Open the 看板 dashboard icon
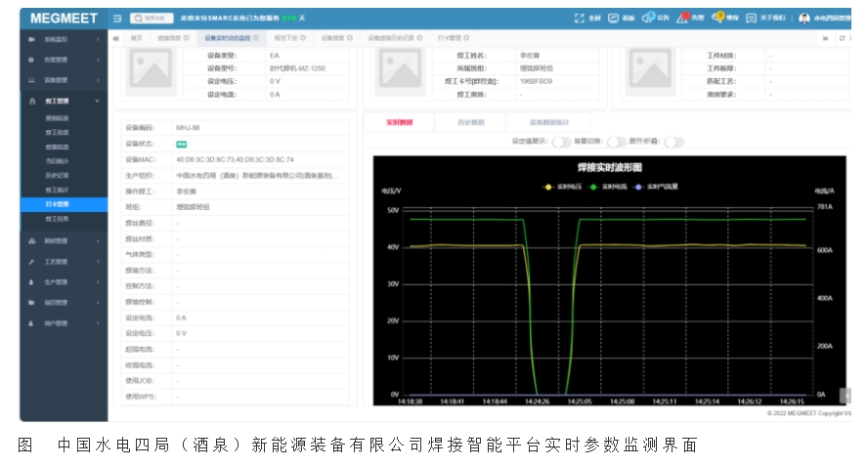The width and height of the screenshot is (868, 467). coord(614,18)
